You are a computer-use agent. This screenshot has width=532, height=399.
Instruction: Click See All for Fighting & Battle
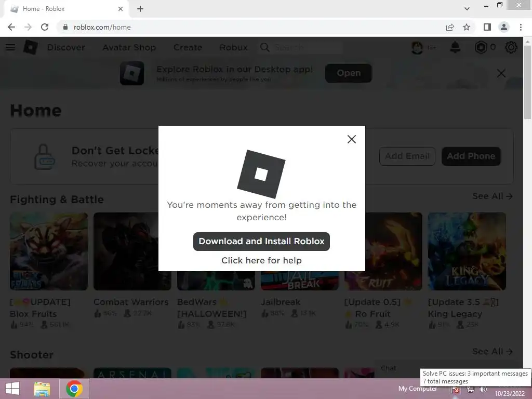tap(493, 196)
